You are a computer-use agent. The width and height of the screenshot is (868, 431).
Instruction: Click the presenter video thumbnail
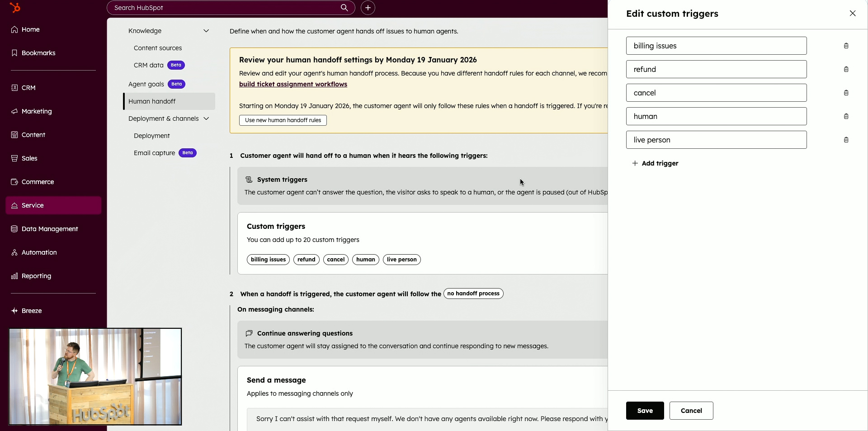[x=95, y=376]
